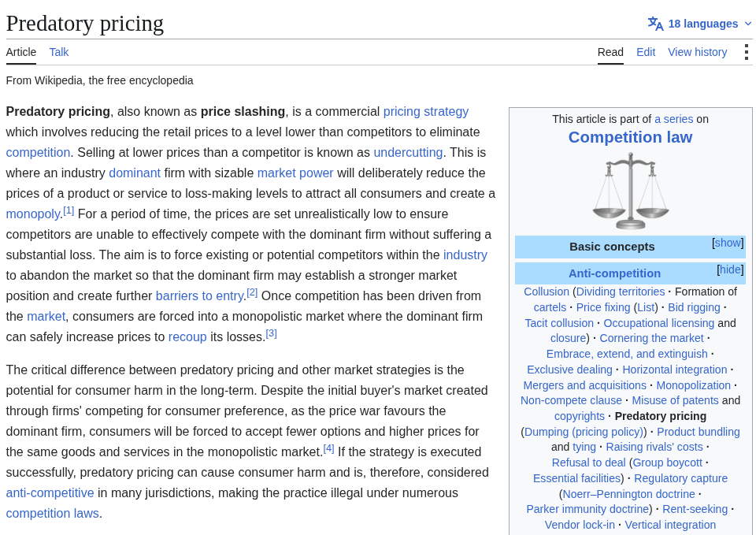This screenshot has width=756, height=535.
Task: Open the Regulatory capture link
Action: [x=680, y=478]
